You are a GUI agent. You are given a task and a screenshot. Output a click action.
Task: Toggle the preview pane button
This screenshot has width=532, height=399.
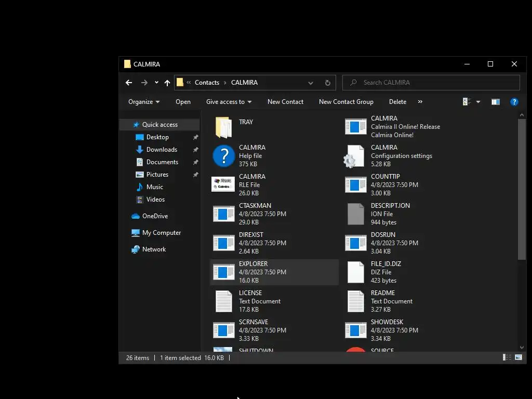coord(495,102)
